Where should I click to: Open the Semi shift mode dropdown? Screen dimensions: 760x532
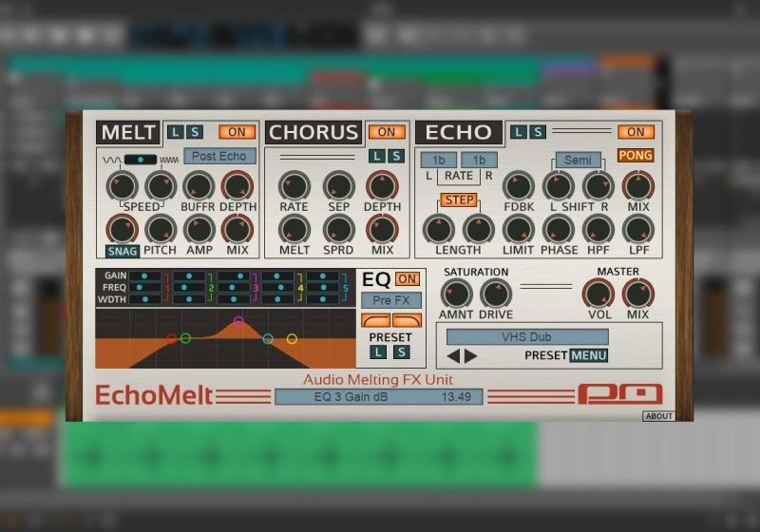coord(578,160)
